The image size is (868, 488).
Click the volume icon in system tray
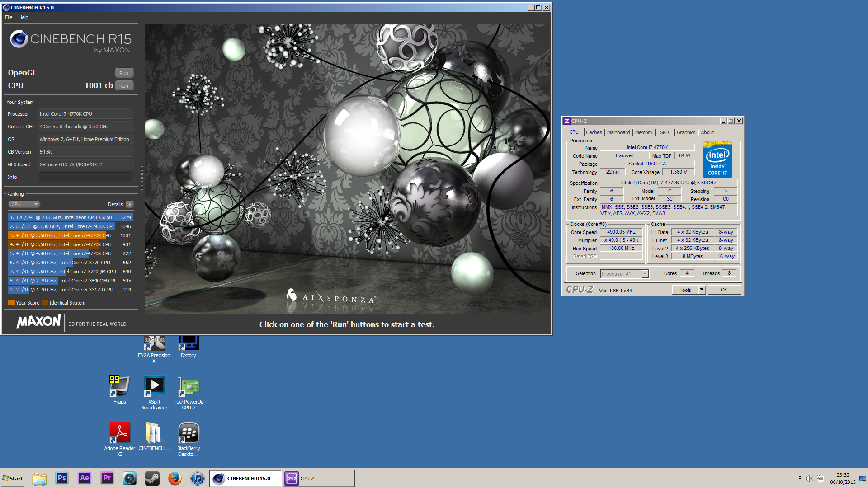[810, 479]
